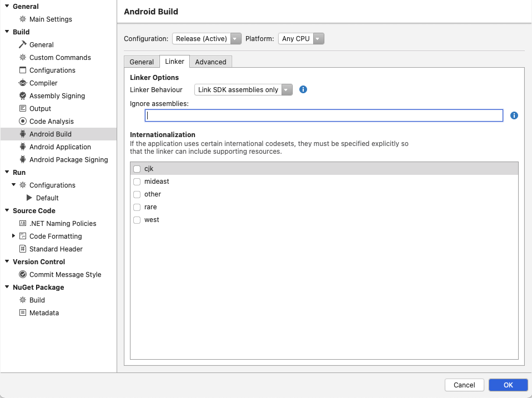Click the info icon next to the Linker Behaviour dropdown
Viewport: 532px width, 398px height.
303,89
